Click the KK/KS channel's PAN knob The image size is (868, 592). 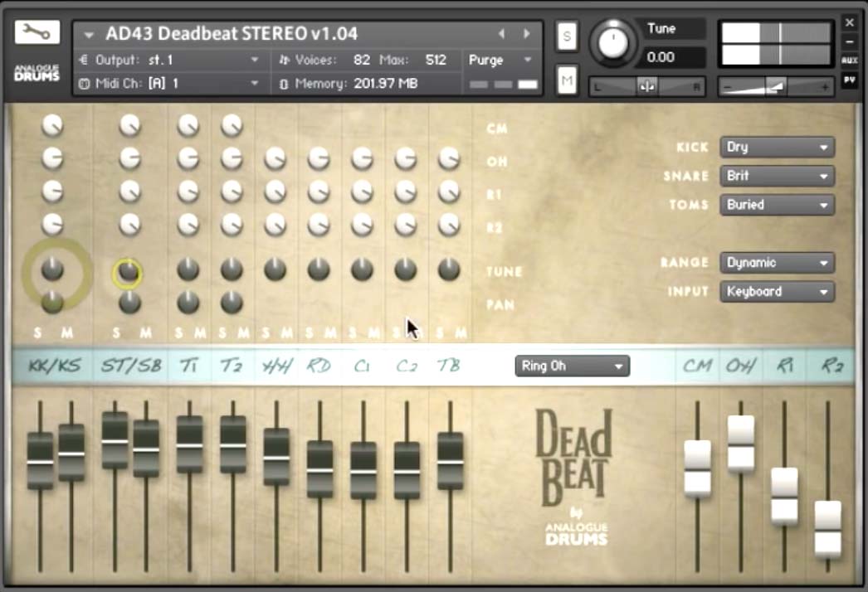click(52, 302)
